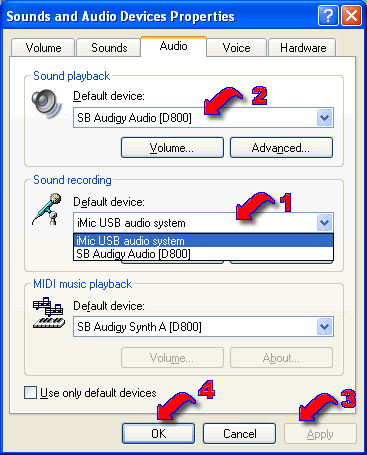Screen dimensions: 367x455
Task: Click the Cancel button
Action: [240, 433]
